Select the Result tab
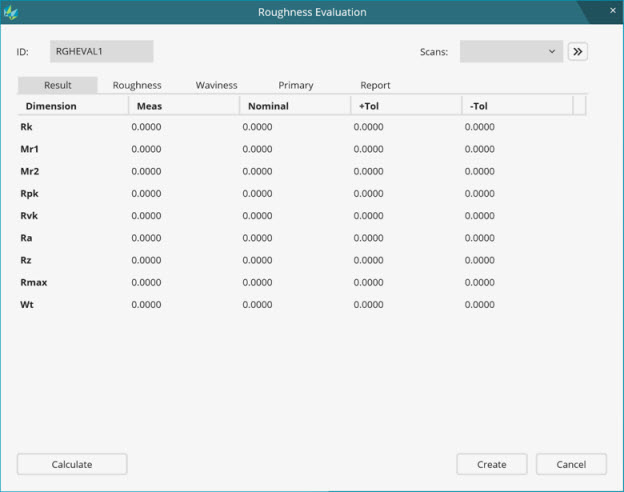This screenshot has height=492, width=624. (58, 85)
